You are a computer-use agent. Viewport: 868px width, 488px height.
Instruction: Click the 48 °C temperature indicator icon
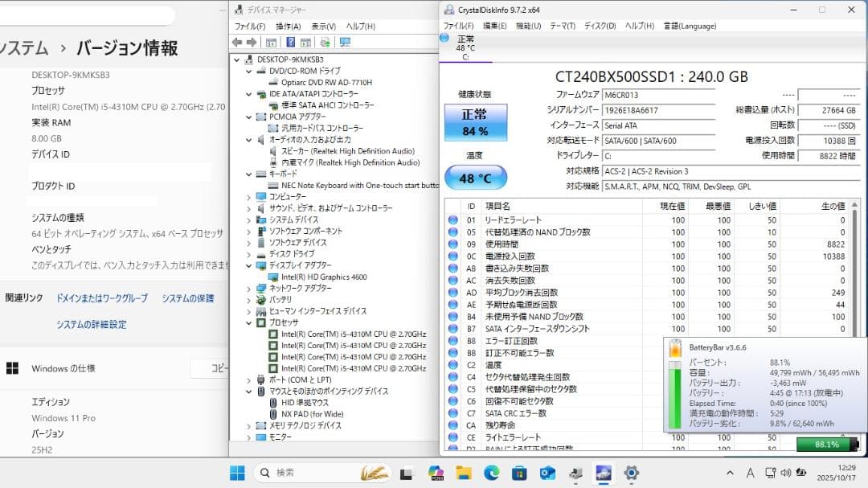coord(475,178)
